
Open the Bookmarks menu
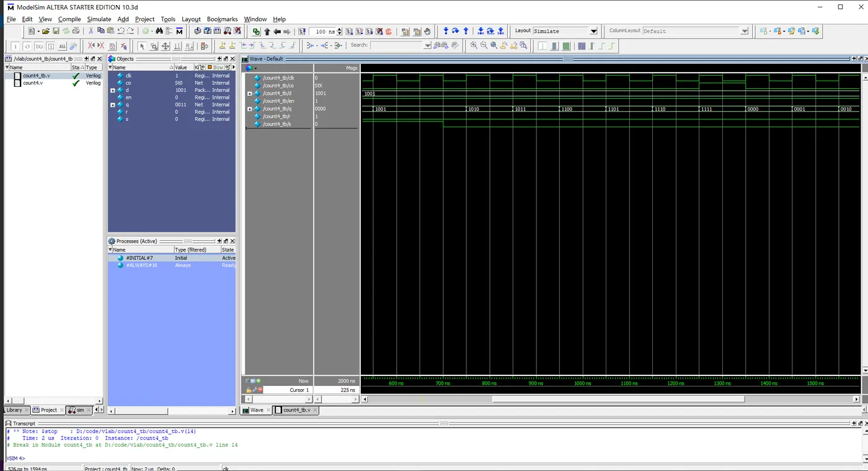coord(223,19)
